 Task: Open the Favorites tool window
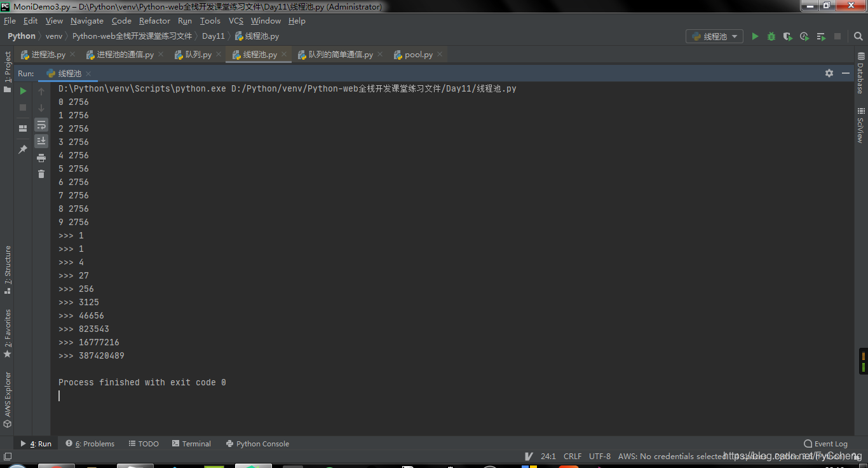click(x=8, y=333)
